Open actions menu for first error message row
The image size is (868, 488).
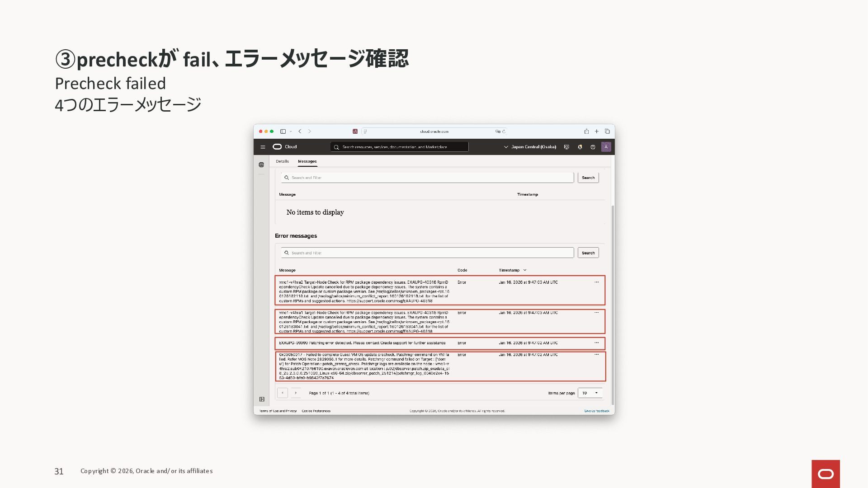(596, 282)
